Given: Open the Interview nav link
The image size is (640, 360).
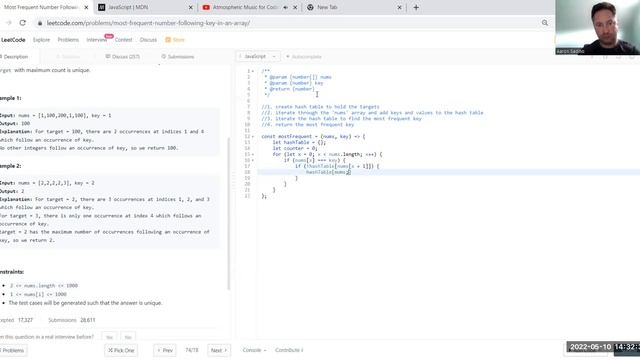Looking at the screenshot, I should pos(97,40).
